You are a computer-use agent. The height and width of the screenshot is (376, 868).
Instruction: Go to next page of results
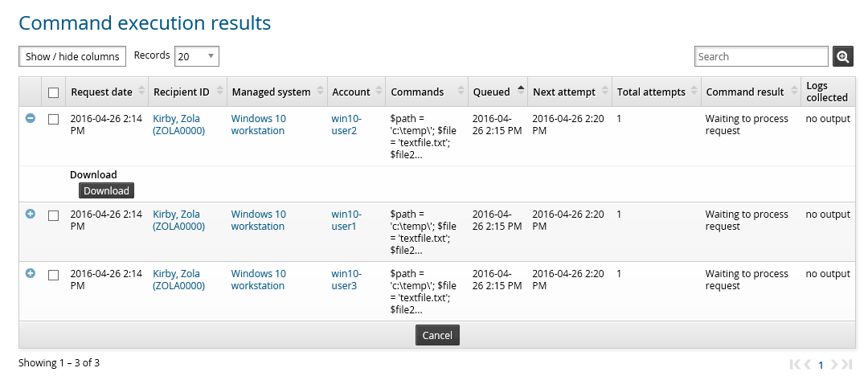[834, 364]
